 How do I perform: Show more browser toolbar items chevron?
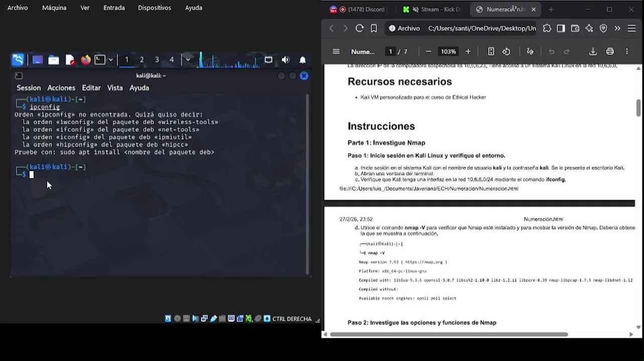pyautogui.click(x=617, y=28)
